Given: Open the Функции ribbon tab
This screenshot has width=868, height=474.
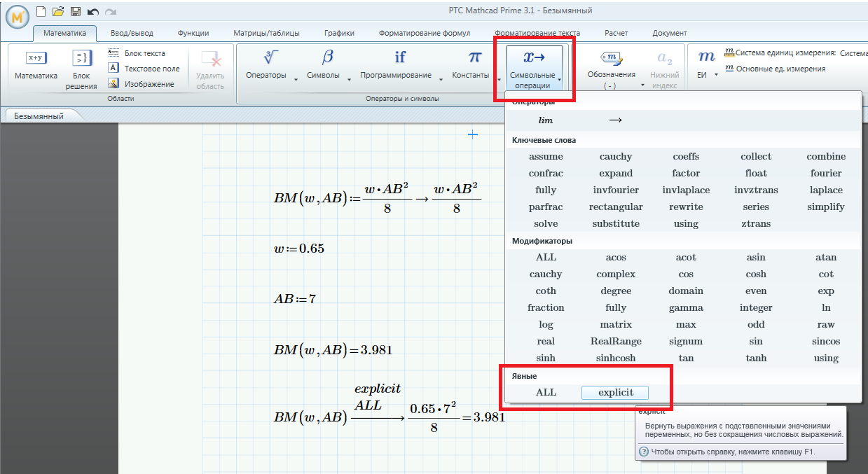Looking at the screenshot, I should (193, 33).
